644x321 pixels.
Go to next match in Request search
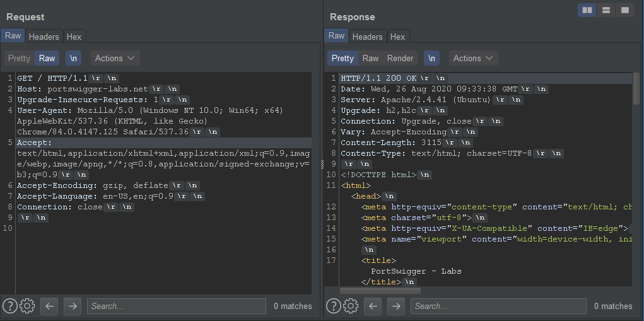click(x=73, y=306)
